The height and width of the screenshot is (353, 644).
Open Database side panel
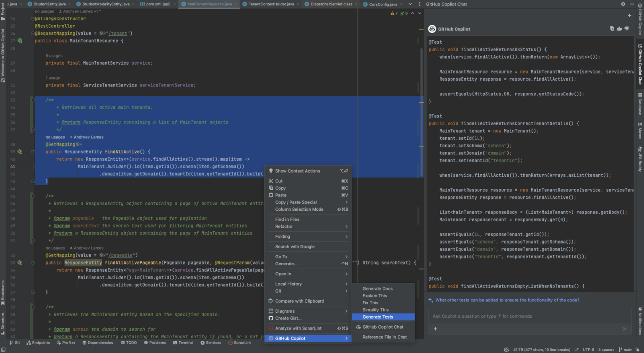click(x=640, y=104)
